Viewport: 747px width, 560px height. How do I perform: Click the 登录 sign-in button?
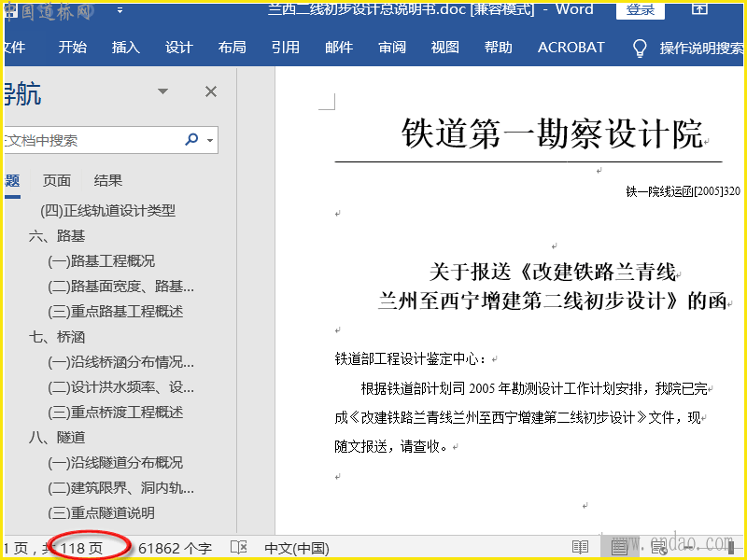641,9
